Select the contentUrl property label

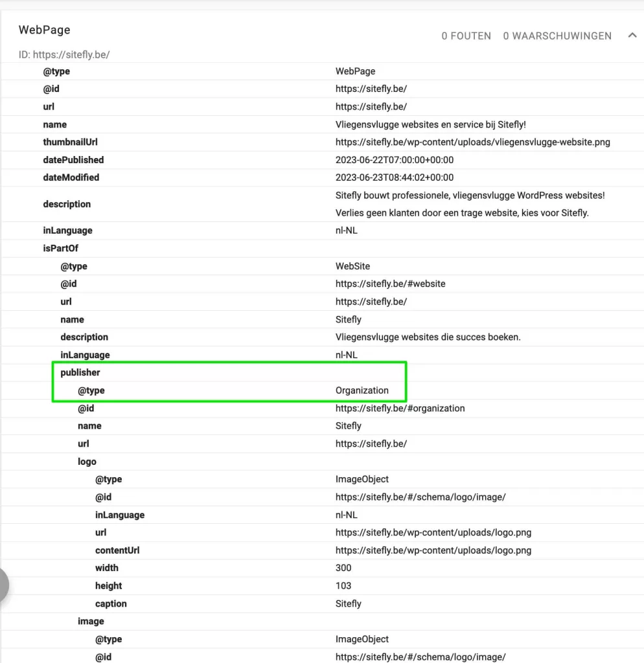coord(117,550)
